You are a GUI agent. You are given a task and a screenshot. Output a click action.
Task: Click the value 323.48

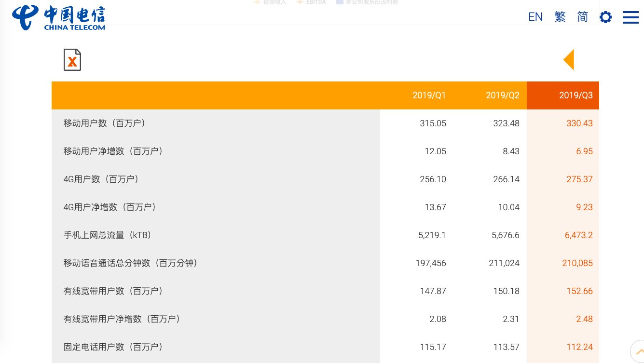tap(507, 123)
